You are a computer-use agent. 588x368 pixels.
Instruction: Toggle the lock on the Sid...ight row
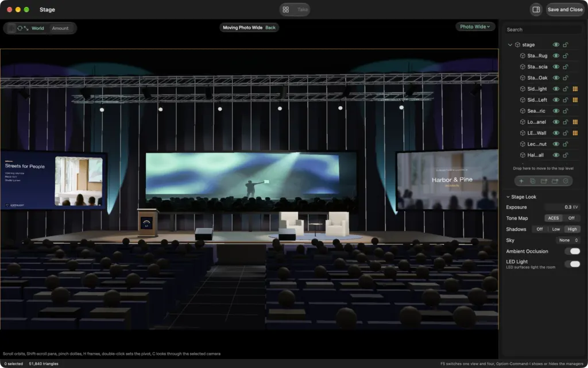click(x=566, y=89)
